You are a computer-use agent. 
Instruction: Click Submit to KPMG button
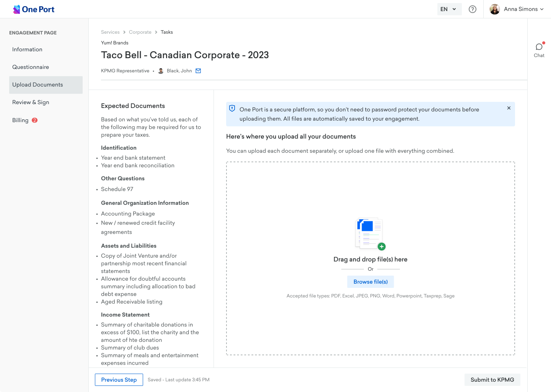pos(492,380)
